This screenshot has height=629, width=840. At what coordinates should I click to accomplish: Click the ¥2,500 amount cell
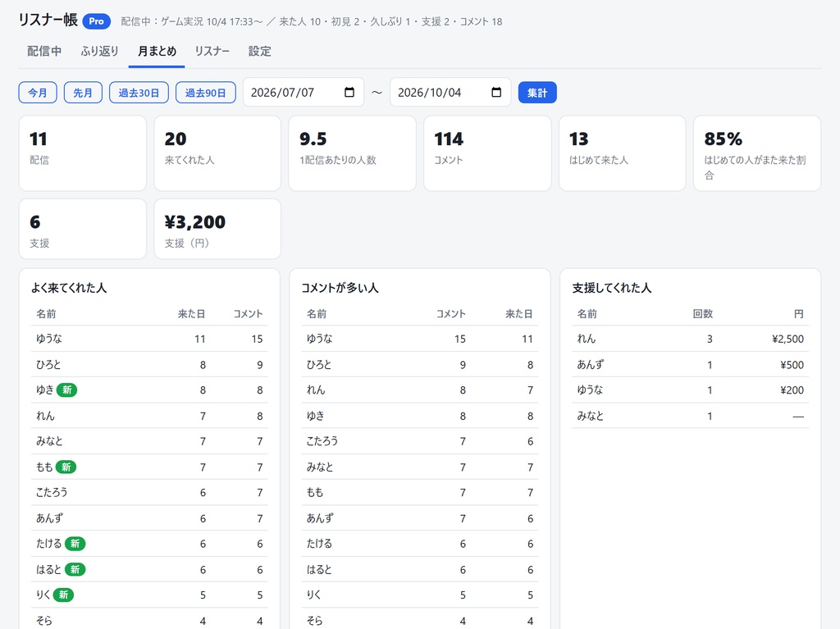788,339
